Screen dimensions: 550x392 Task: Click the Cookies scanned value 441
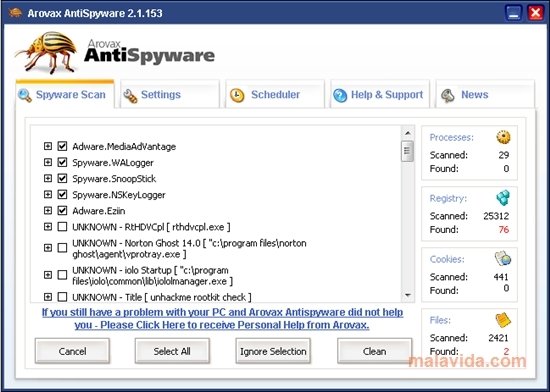coord(501,277)
